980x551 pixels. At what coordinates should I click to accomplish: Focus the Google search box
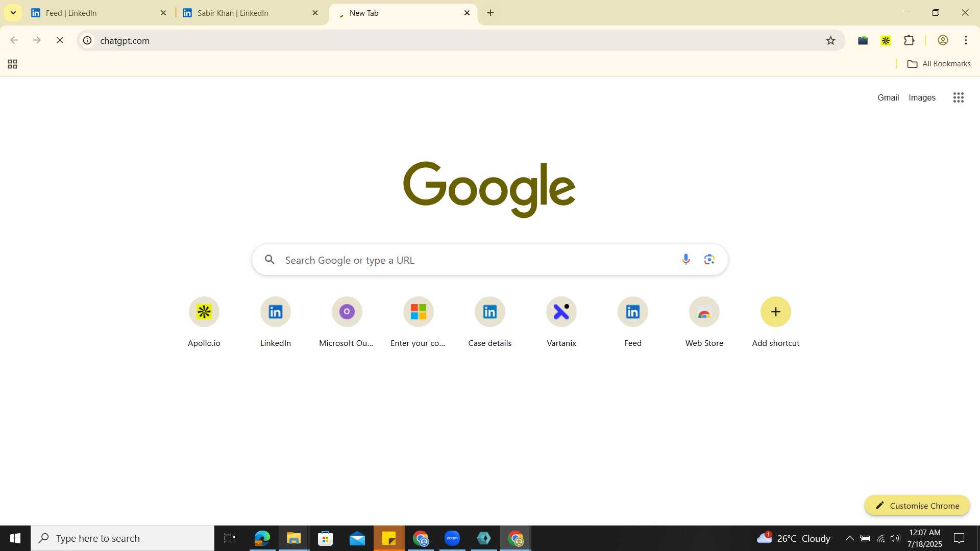tap(489, 260)
